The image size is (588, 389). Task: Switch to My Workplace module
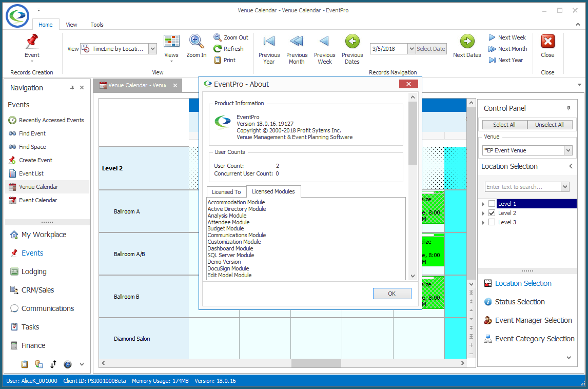(38, 235)
